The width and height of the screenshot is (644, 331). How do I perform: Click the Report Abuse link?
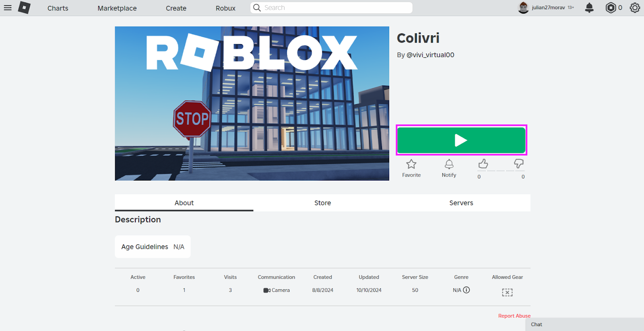(514, 316)
